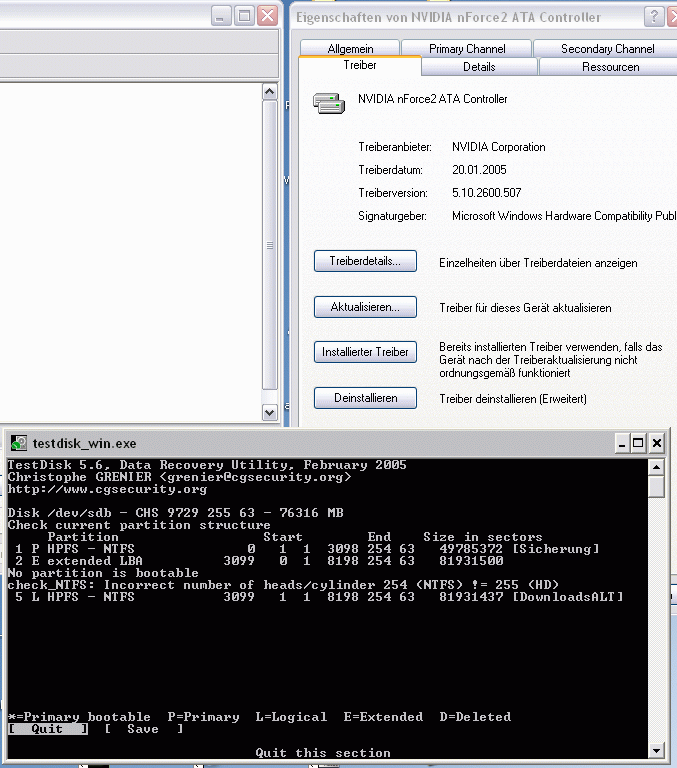Minimize the left background window
The width and height of the screenshot is (677, 768).
221,16
